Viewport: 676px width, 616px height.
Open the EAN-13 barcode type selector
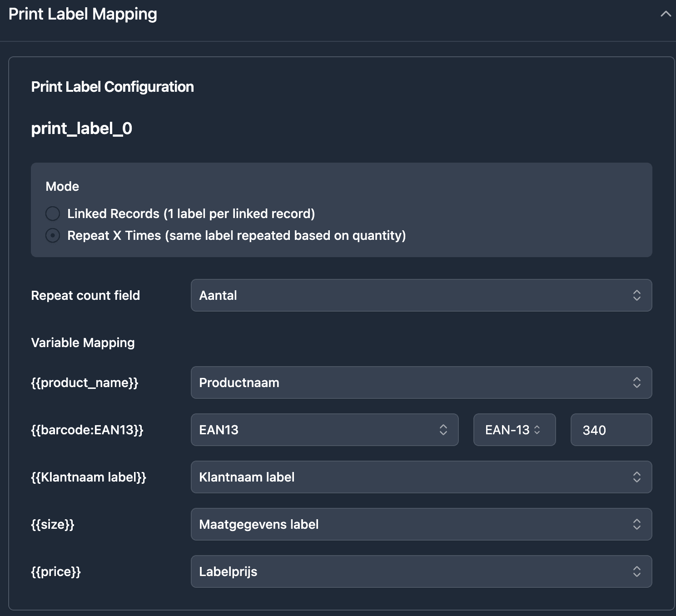pyautogui.click(x=514, y=430)
